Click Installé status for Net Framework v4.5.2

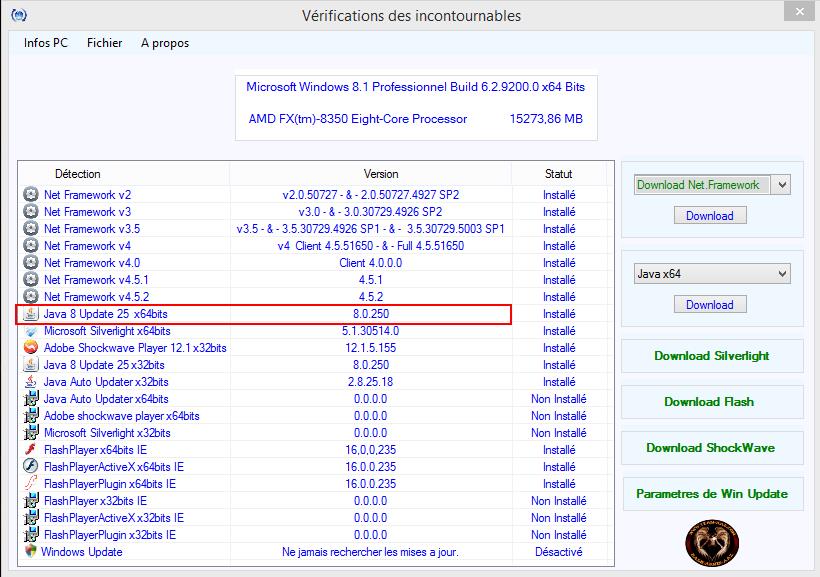559,297
